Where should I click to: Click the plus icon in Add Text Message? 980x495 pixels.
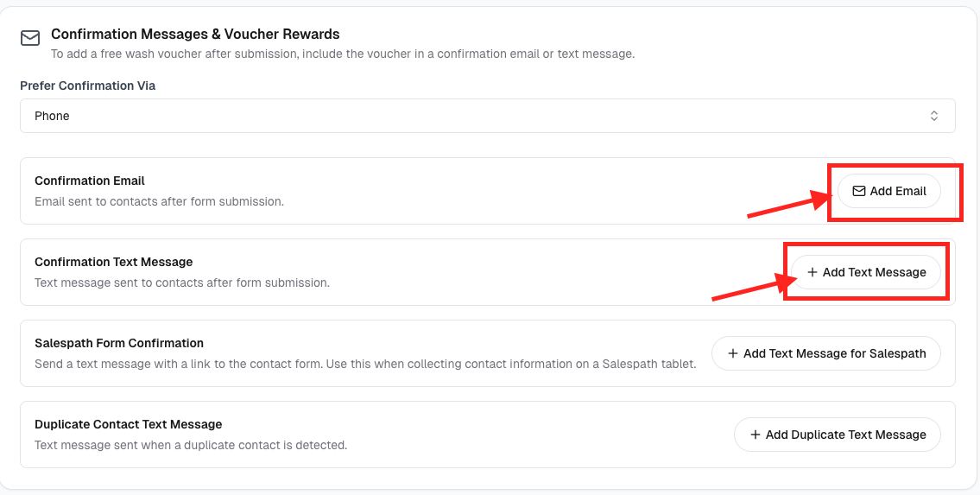tap(812, 272)
